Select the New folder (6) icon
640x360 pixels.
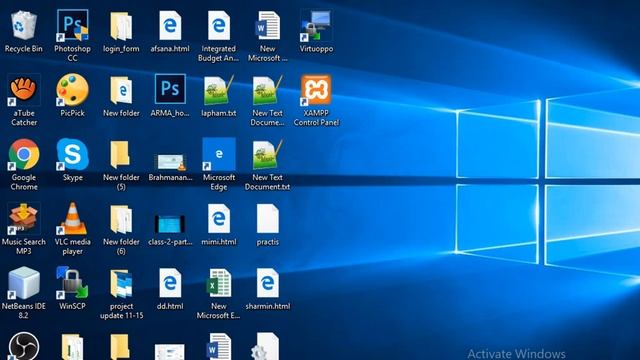121,219
